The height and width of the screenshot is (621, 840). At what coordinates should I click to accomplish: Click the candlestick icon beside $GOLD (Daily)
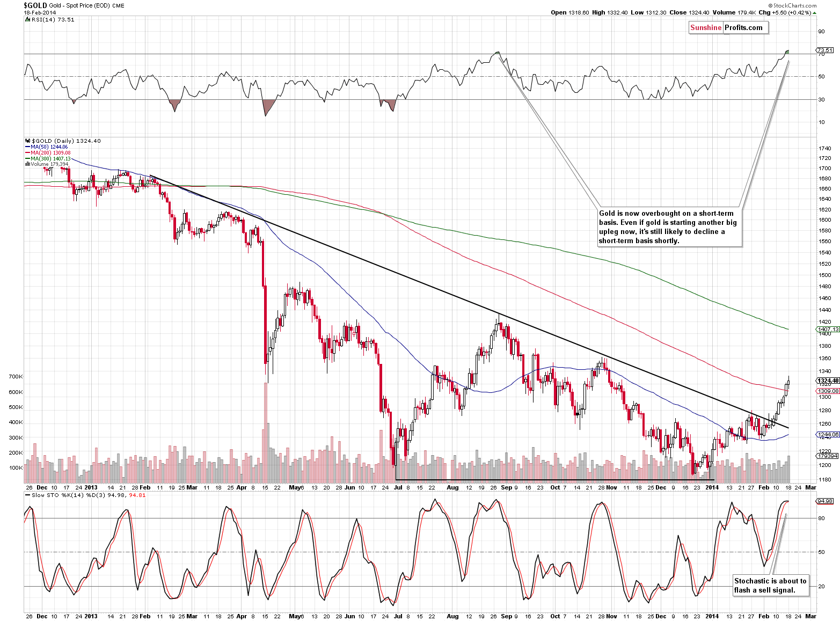tap(27, 141)
